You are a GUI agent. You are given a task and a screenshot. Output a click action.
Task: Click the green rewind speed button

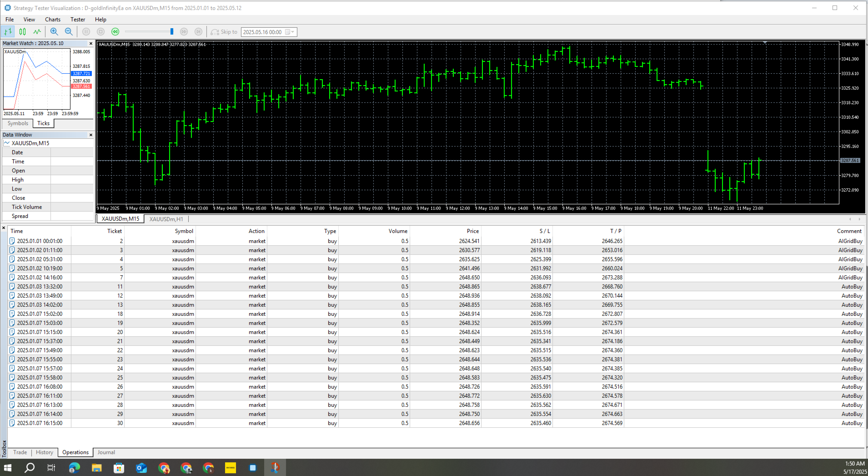pyautogui.click(x=115, y=32)
